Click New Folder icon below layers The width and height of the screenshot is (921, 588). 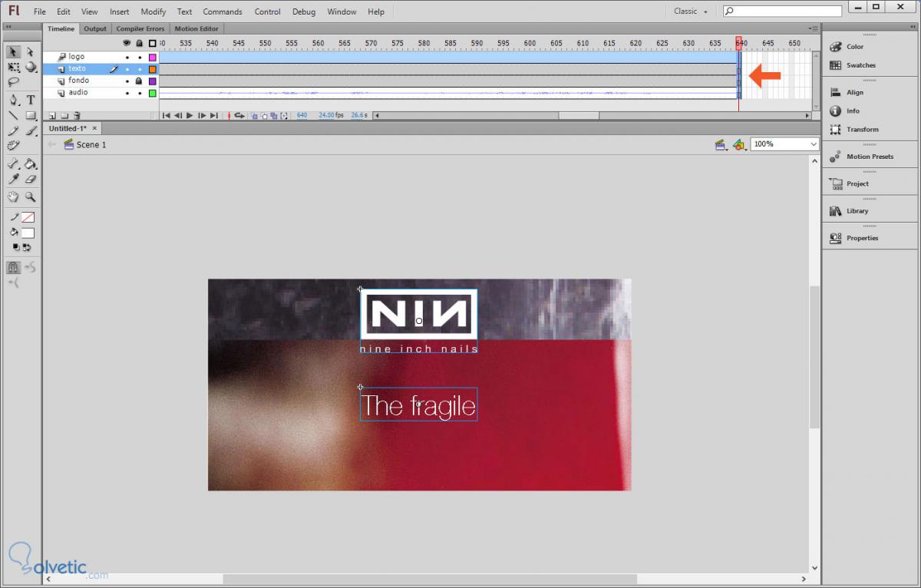64,116
